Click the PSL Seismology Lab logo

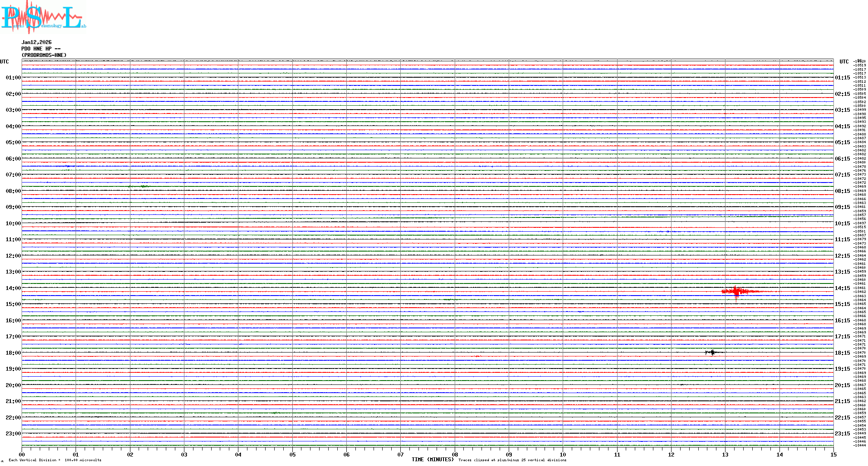[42, 17]
